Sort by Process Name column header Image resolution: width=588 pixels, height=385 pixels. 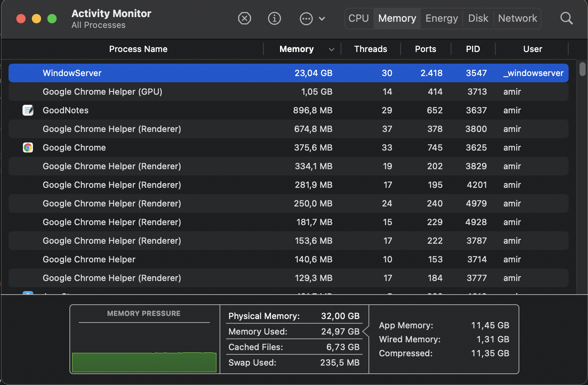click(138, 49)
